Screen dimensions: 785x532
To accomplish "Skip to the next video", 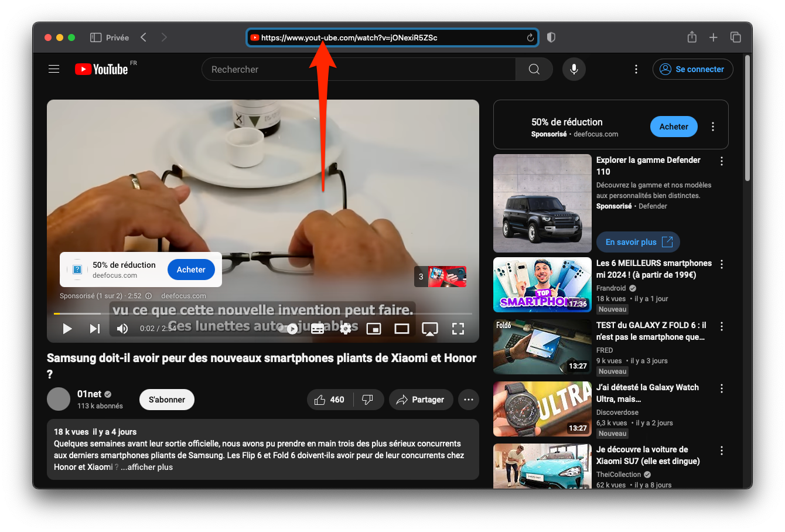I will 94,329.
